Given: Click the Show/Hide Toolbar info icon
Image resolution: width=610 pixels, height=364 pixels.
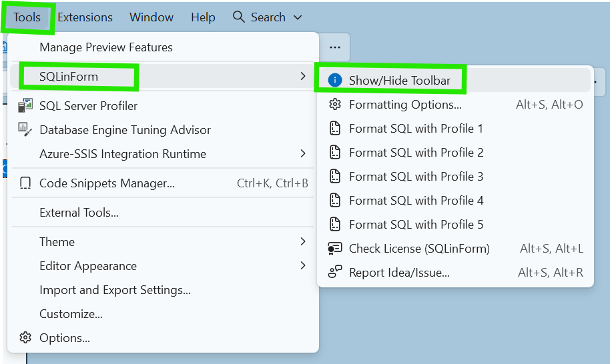Looking at the screenshot, I should [x=335, y=80].
